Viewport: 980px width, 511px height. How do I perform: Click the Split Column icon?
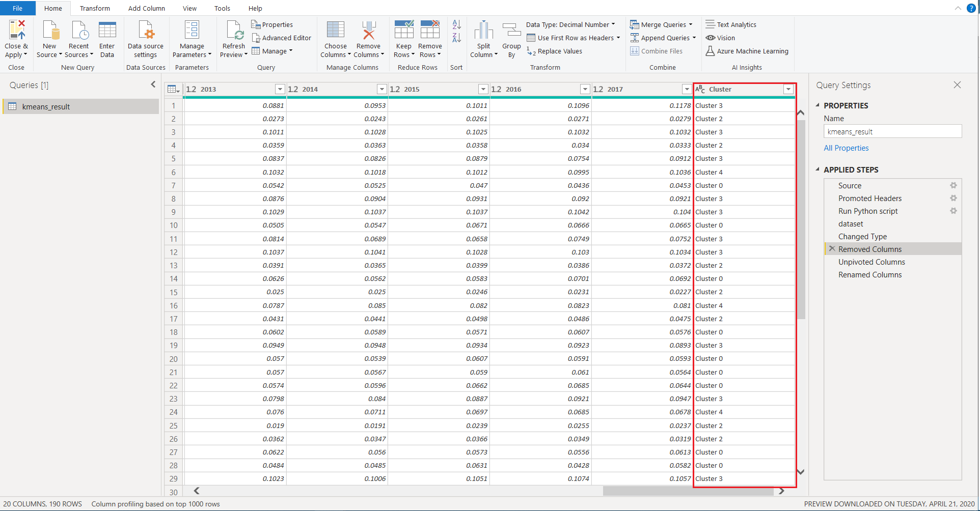click(x=483, y=31)
